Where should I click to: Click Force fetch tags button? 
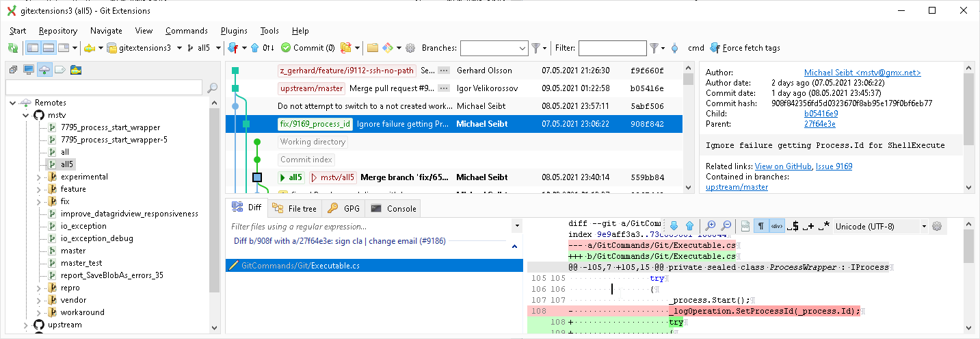pyautogui.click(x=745, y=48)
